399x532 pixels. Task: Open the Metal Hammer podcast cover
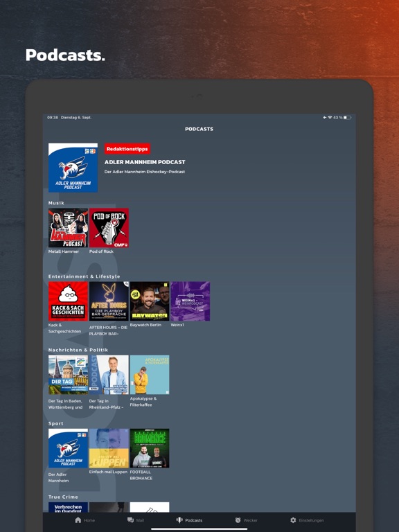(68, 228)
